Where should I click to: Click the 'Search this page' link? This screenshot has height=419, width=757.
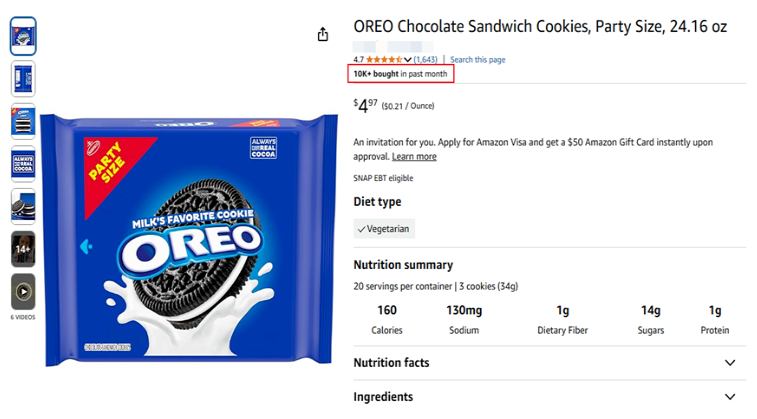pos(478,60)
